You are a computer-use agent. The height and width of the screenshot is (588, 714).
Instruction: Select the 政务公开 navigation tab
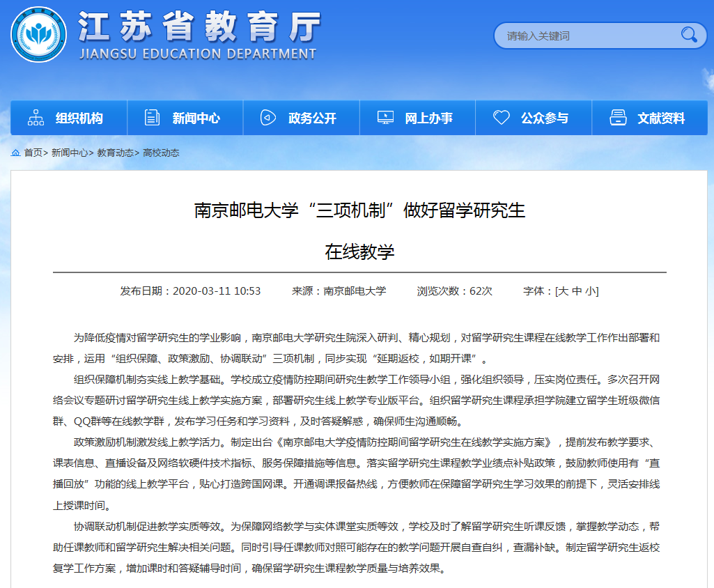312,118
